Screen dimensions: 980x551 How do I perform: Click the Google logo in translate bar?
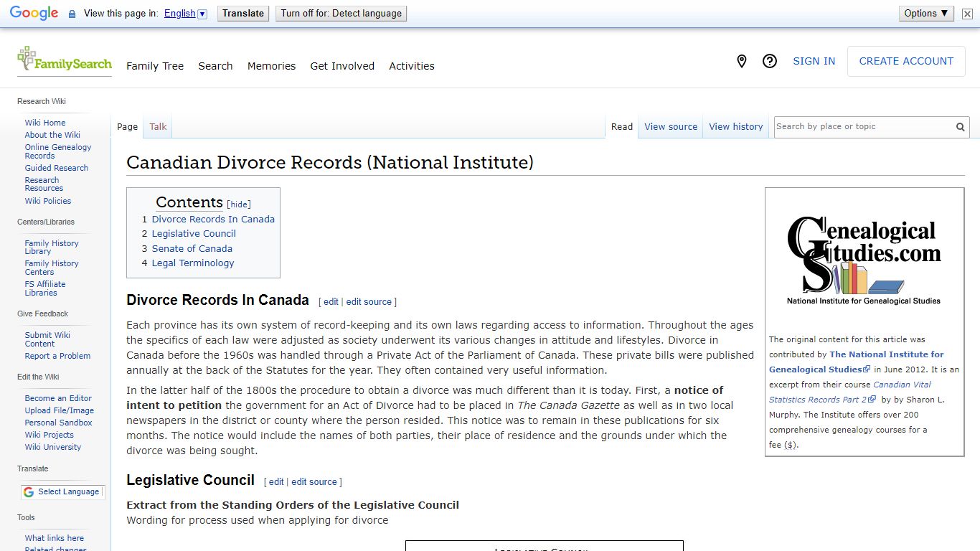(x=34, y=14)
